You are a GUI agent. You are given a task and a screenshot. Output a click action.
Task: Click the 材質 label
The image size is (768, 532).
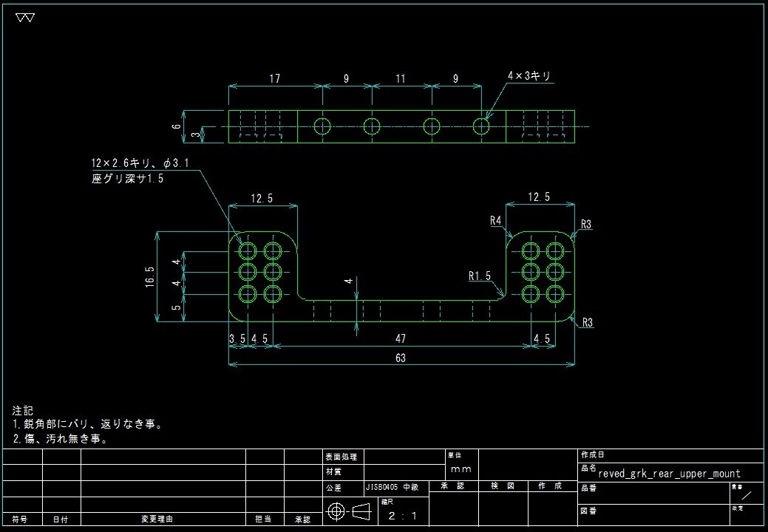[333, 472]
